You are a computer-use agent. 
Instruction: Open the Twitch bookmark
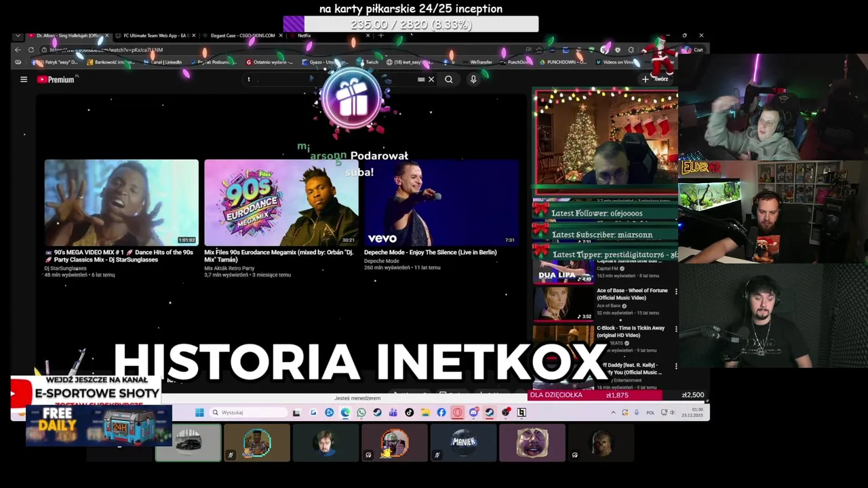click(x=368, y=62)
